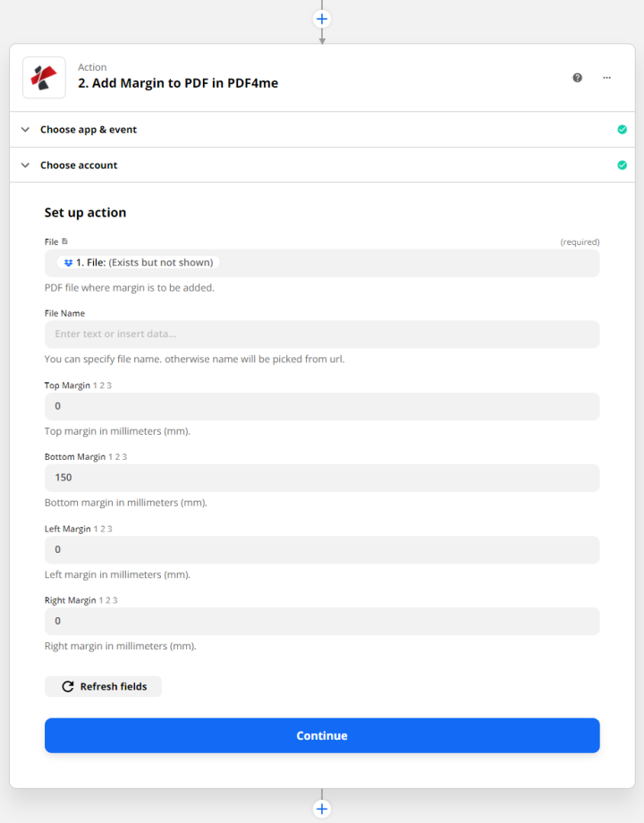644x823 pixels.
Task: Click the plus icon above the action step
Action: (322, 19)
